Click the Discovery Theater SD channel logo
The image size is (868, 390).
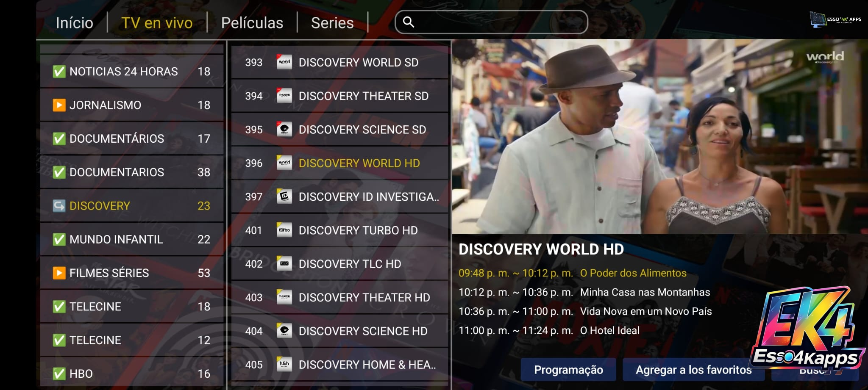point(284,96)
